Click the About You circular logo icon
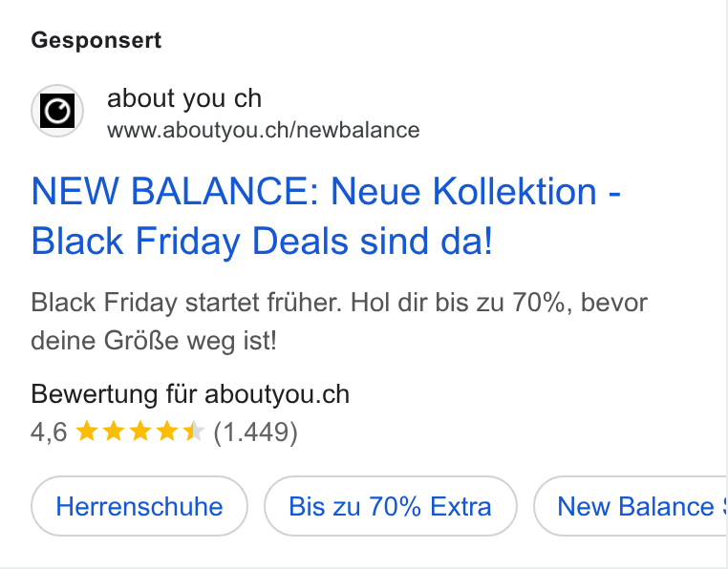Image resolution: width=728 pixels, height=569 pixels. coord(57,111)
